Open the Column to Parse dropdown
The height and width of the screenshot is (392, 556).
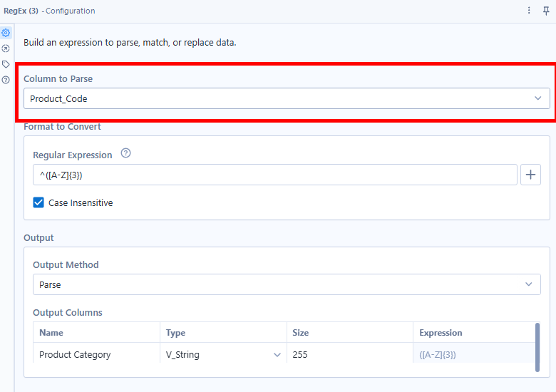287,98
